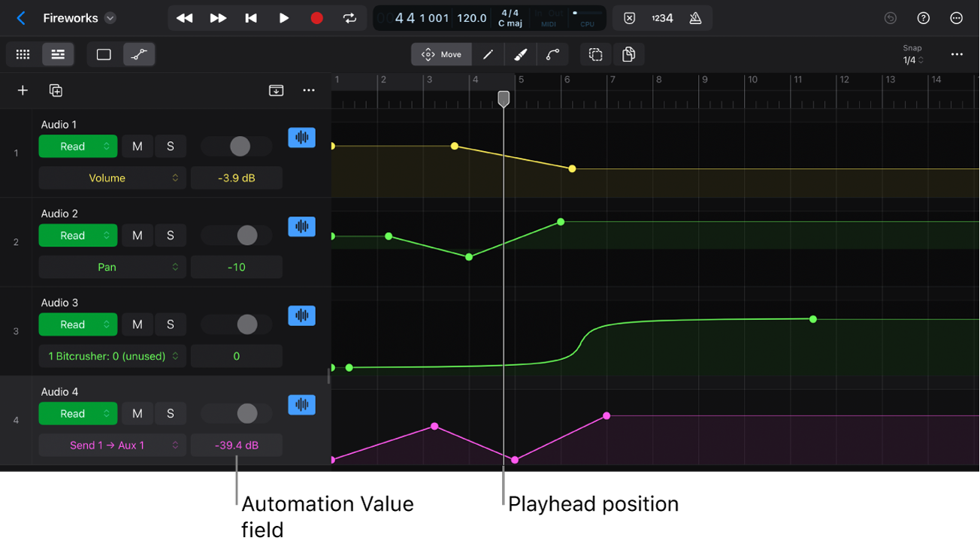This screenshot has height=550, width=980.
Task: Change Audio 4 automation mode Read
Action: click(78, 413)
